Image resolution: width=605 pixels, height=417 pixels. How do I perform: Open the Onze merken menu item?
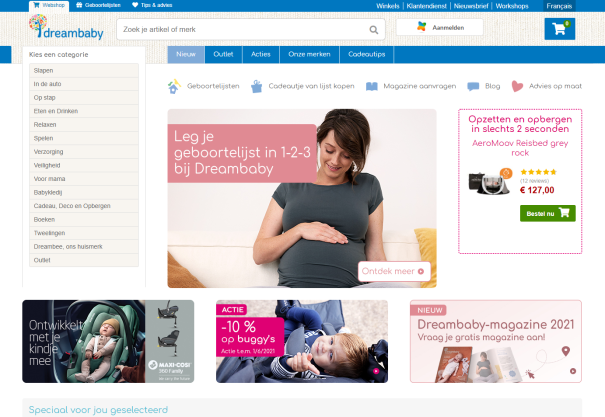point(309,54)
